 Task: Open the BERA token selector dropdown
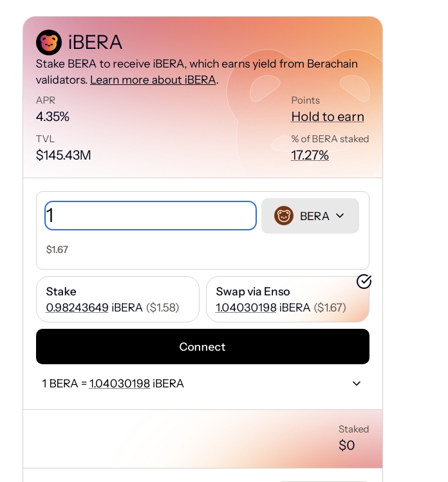pos(310,216)
